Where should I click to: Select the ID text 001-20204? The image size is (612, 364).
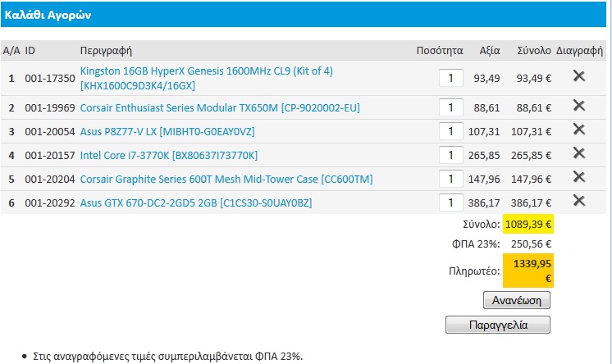(49, 179)
